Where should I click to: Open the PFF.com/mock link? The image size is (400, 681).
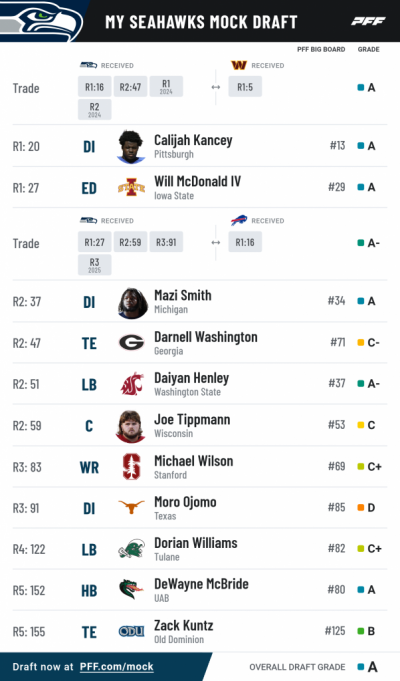116,667
